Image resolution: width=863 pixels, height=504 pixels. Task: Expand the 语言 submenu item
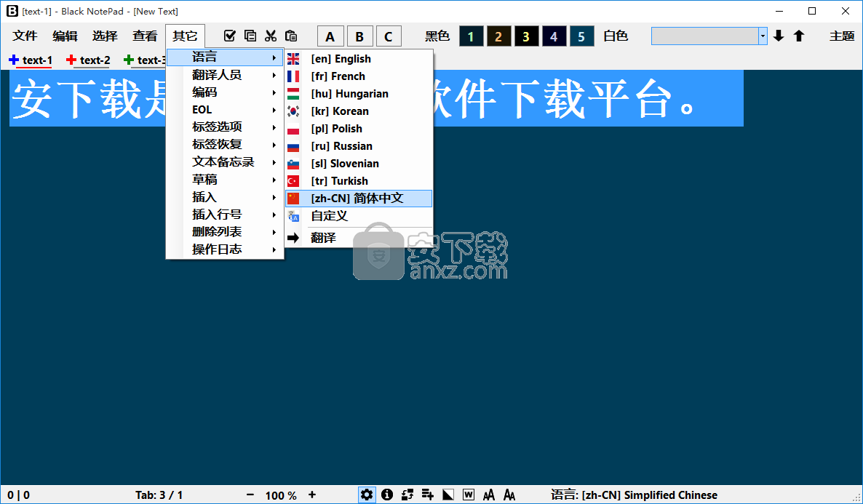(225, 57)
